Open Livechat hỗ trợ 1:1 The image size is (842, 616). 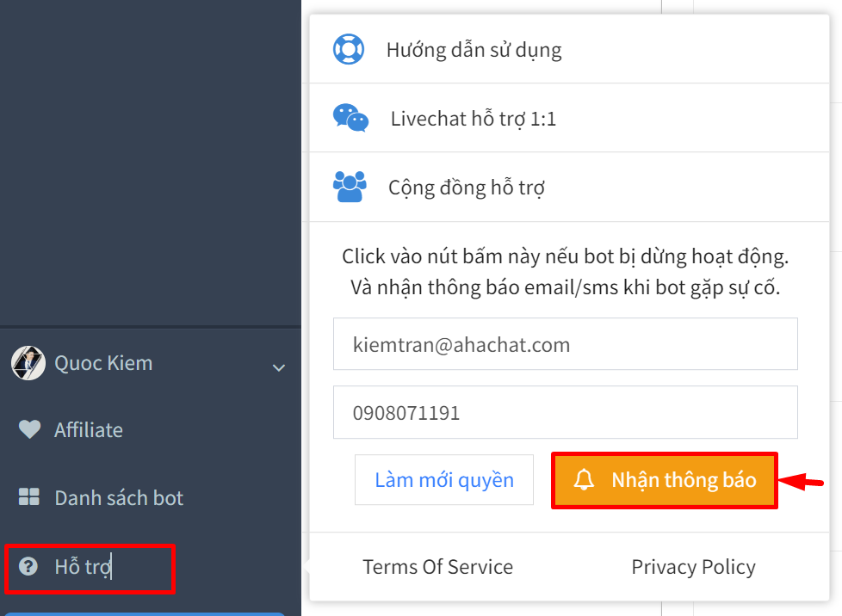click(569, 118)
